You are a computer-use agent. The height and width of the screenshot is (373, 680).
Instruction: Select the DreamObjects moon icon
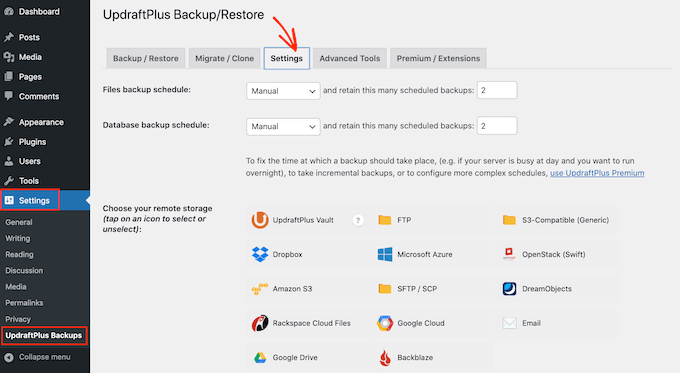click(509, 288)
